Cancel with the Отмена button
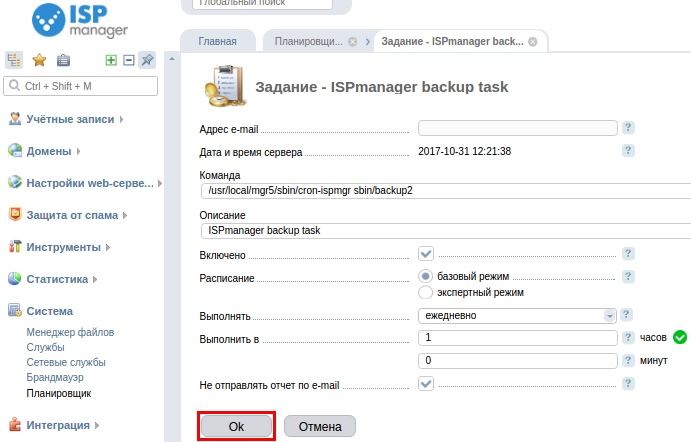Viewport: 691px width, 442px height. 320,426
